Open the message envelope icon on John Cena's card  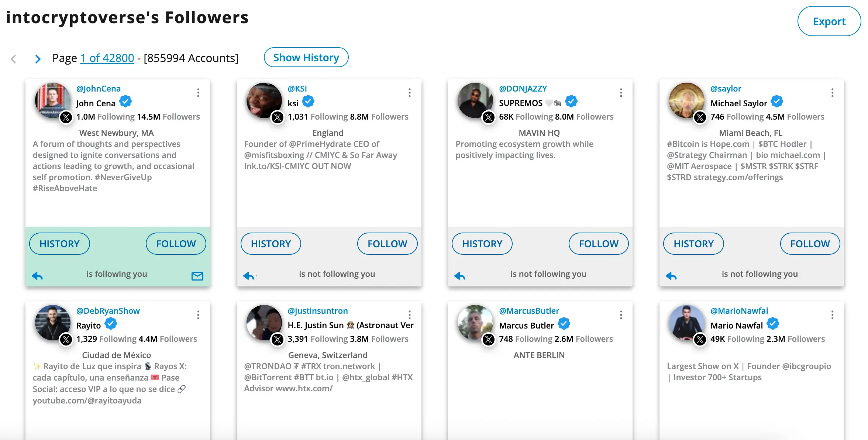pyautogui.click(x=198, y=276)
